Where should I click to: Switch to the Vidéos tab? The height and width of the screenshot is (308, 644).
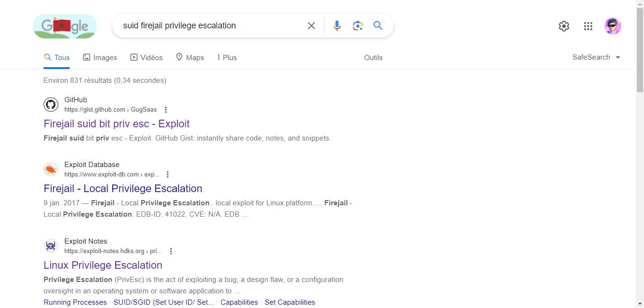pos(146,58)
